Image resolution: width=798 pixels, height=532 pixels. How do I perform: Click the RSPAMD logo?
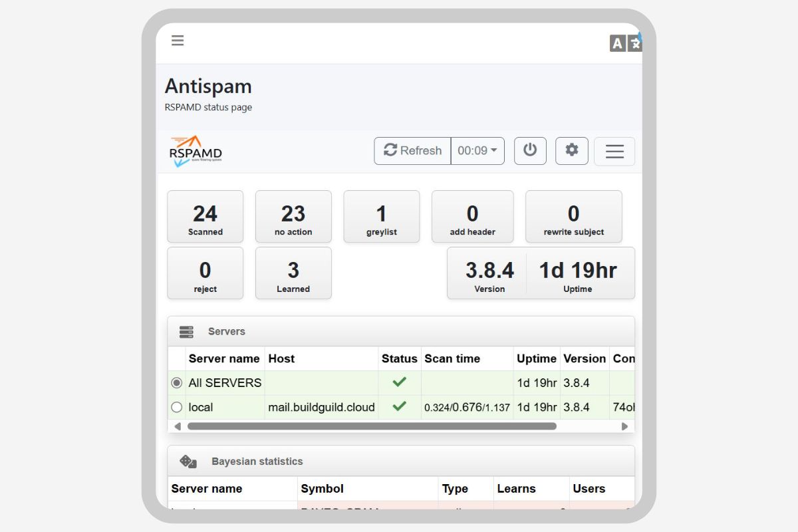(x=195, y=152)
